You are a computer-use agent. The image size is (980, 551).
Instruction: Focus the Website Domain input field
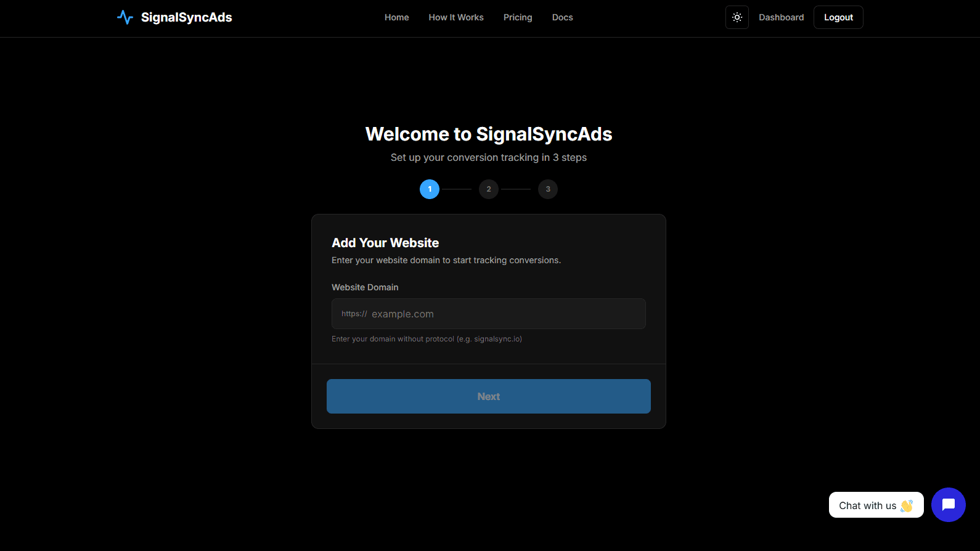pyautogui.click(x=489, y=314)
